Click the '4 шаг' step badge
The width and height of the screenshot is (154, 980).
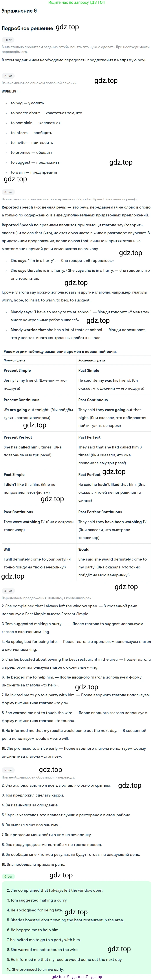point(8,591)
